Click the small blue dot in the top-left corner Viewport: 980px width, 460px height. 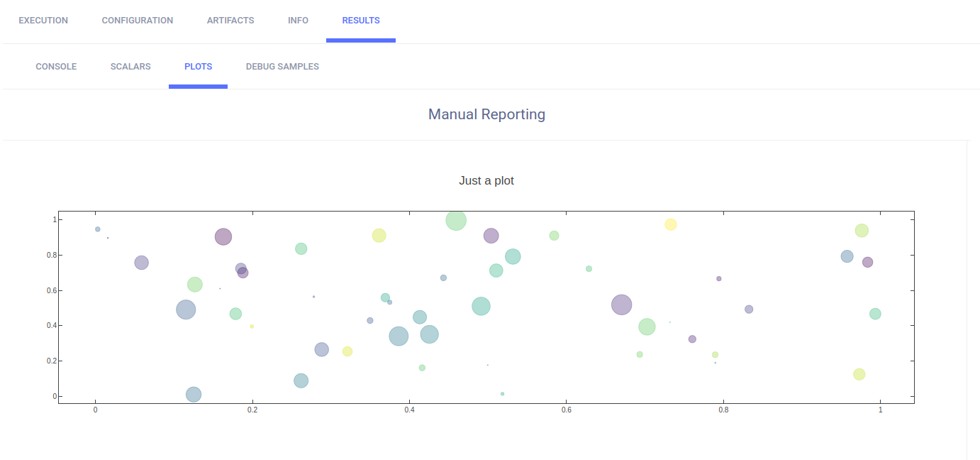[98, 229]
